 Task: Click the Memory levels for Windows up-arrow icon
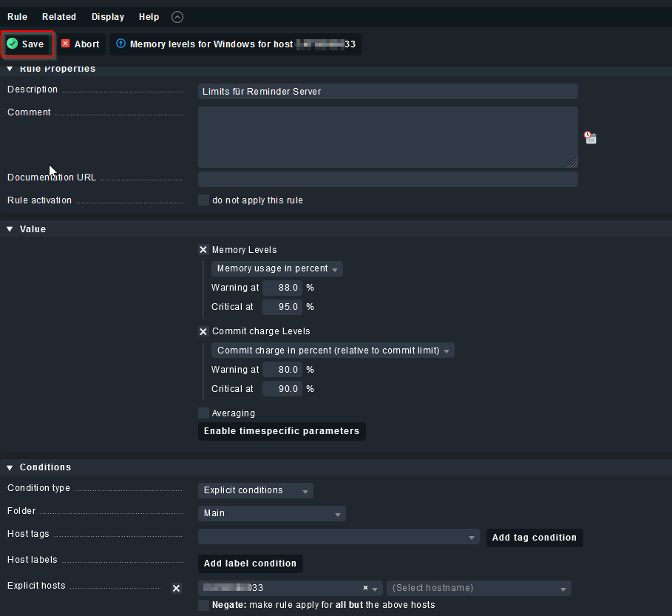[x=121, y=44]
